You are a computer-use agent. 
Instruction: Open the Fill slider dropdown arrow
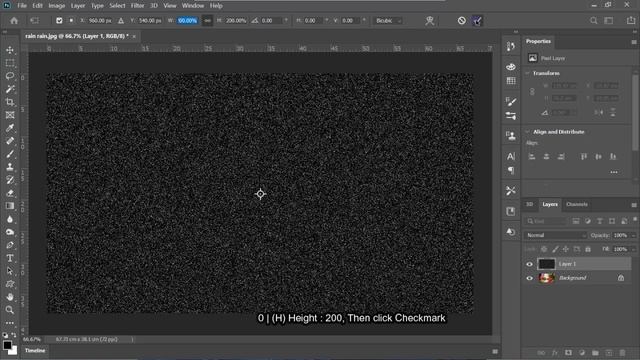tap(633, 249)
